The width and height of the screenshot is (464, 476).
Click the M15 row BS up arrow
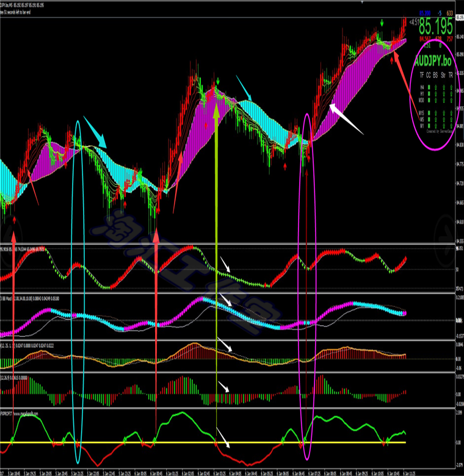pos(436,113)
